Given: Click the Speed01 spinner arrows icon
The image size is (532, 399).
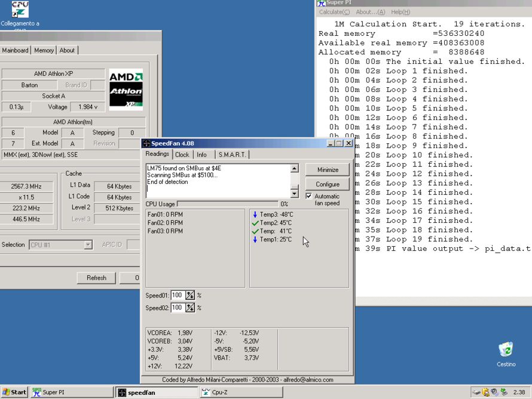Looking at the screenshot, I should [x=190, y=295].
